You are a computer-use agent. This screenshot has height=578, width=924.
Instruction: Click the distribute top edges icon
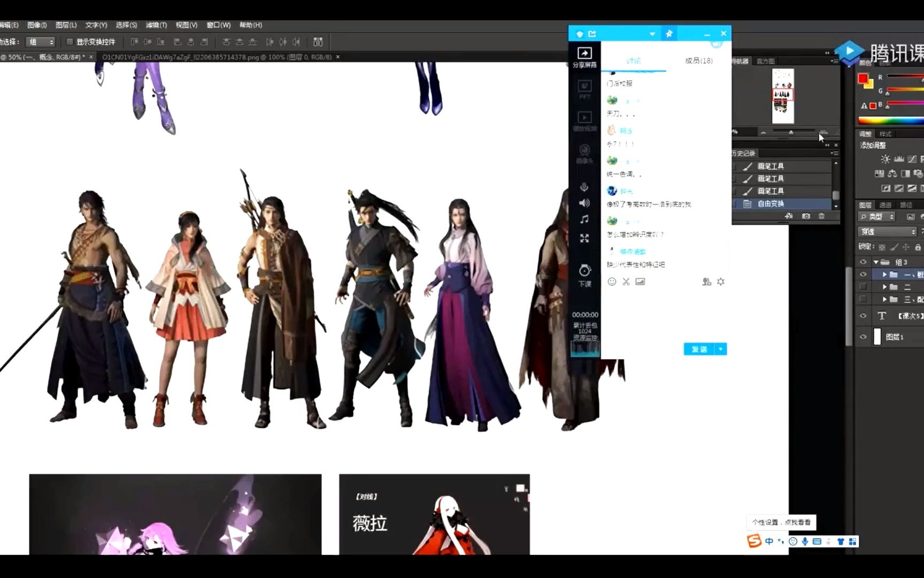(x=226, y=42)
